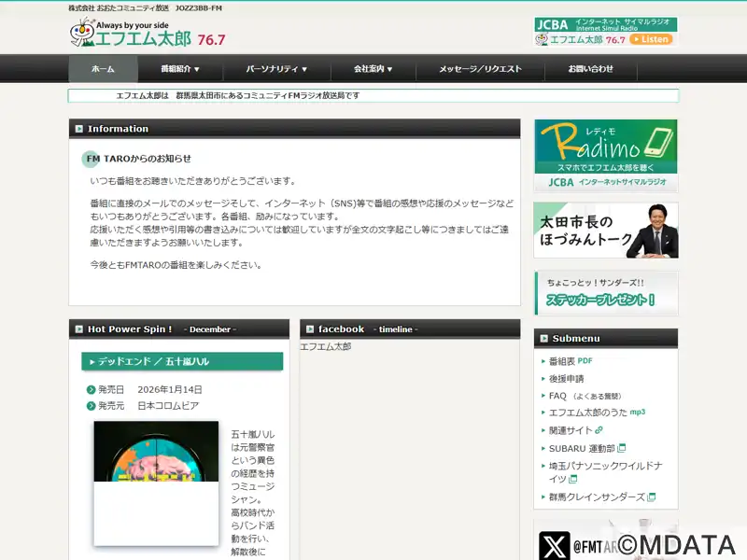Click the 発売元 round arrow icon

[91, 406]
